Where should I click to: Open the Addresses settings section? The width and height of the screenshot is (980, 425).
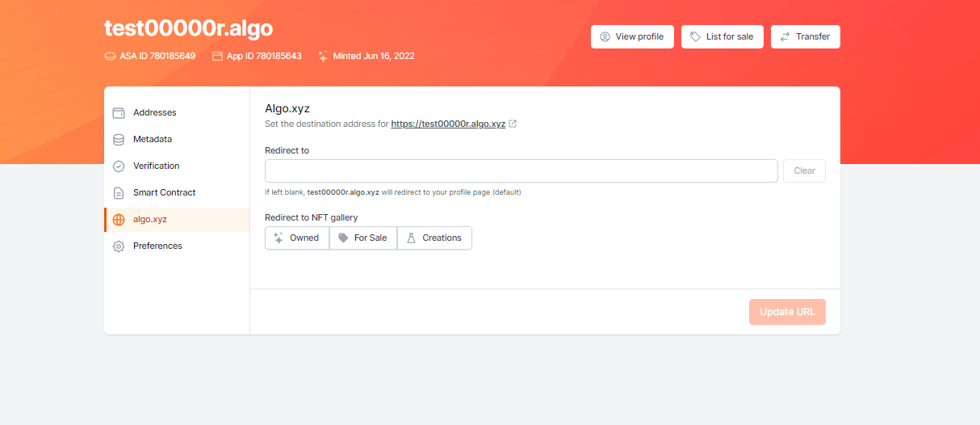pyautogui.click(x=154, y=113)
